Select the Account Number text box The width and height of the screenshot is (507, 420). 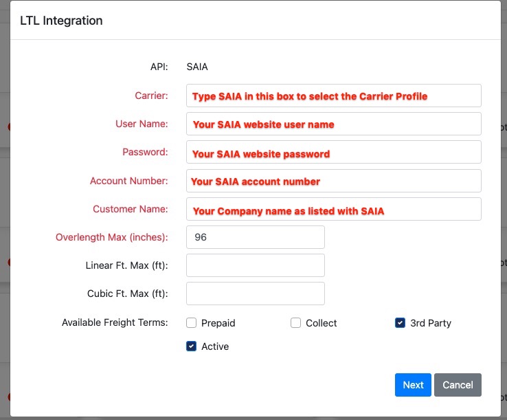click(333, 181)
